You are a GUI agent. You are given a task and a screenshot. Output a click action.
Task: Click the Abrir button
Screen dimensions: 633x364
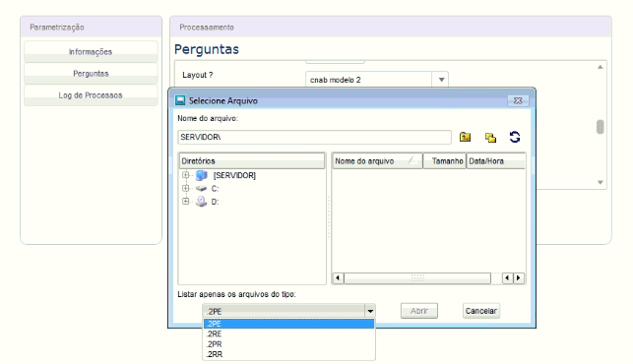click(419, 311)
